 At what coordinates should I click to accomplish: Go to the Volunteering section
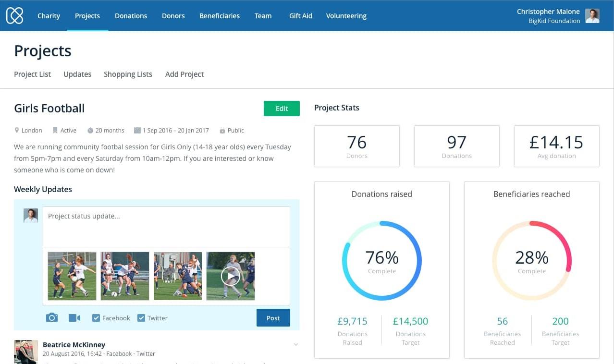(x=346, y=16)
